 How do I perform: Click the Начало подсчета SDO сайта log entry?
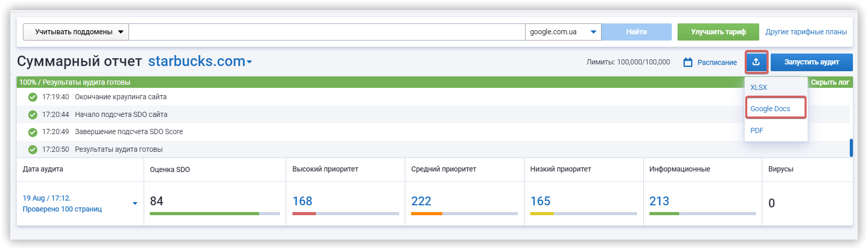121,114
